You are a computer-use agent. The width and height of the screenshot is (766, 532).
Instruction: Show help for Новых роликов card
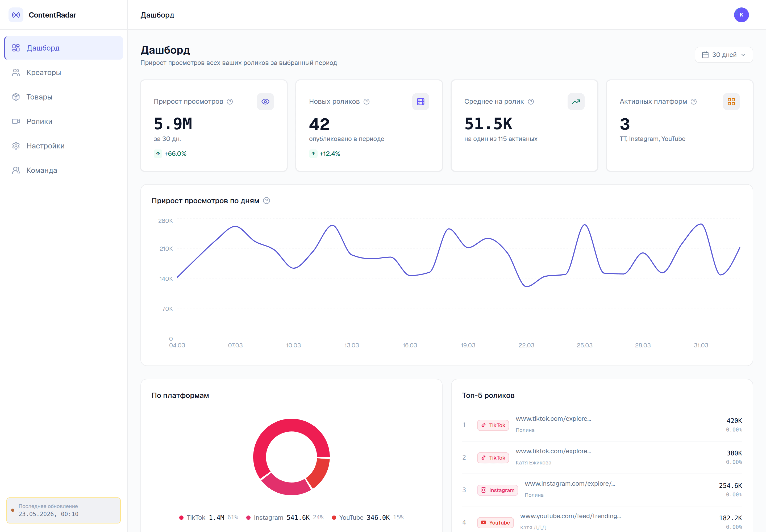point(366,102)
